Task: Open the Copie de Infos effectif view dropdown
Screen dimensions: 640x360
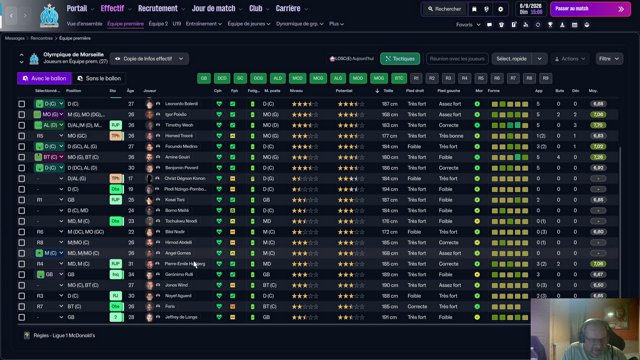Action: (x=149, y=59)
